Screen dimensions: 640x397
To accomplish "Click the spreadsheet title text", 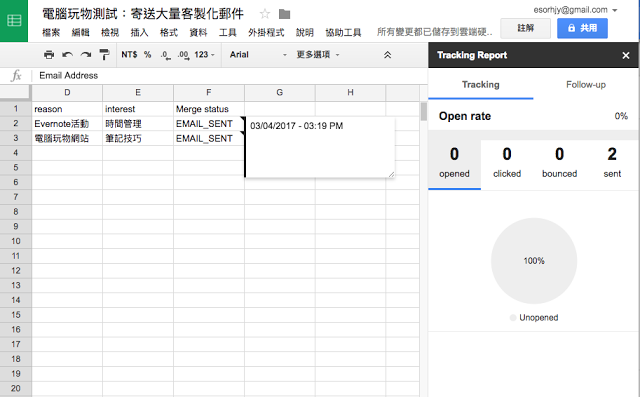I will click(x=143, y=14).
